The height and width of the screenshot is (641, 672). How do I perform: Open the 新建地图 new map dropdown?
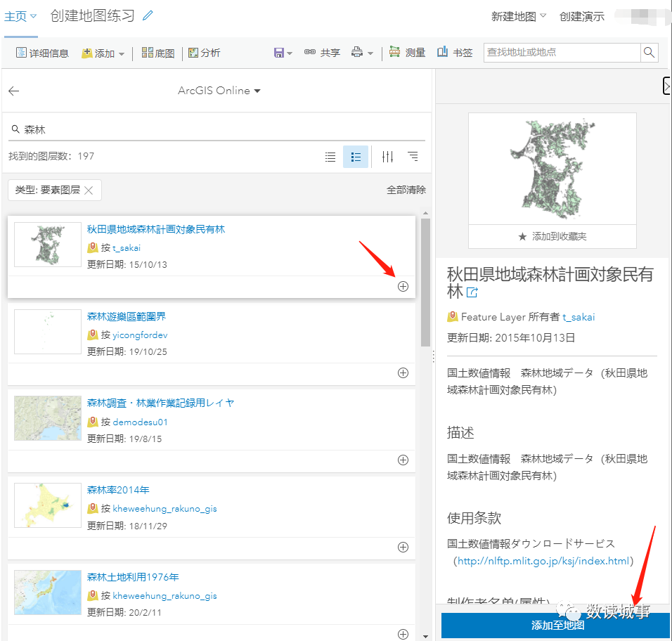tap(519, 16)
